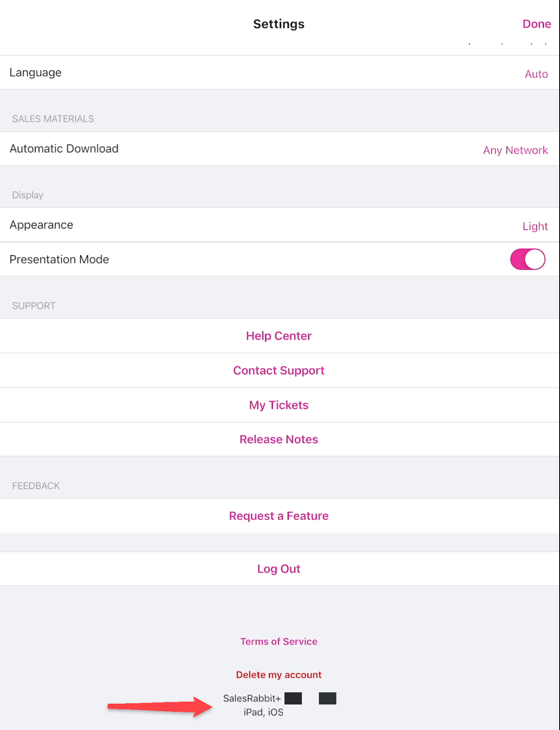Select the Automatic Download row label
Viewport: 560px width, 730px height.
(x=64, y=149)
